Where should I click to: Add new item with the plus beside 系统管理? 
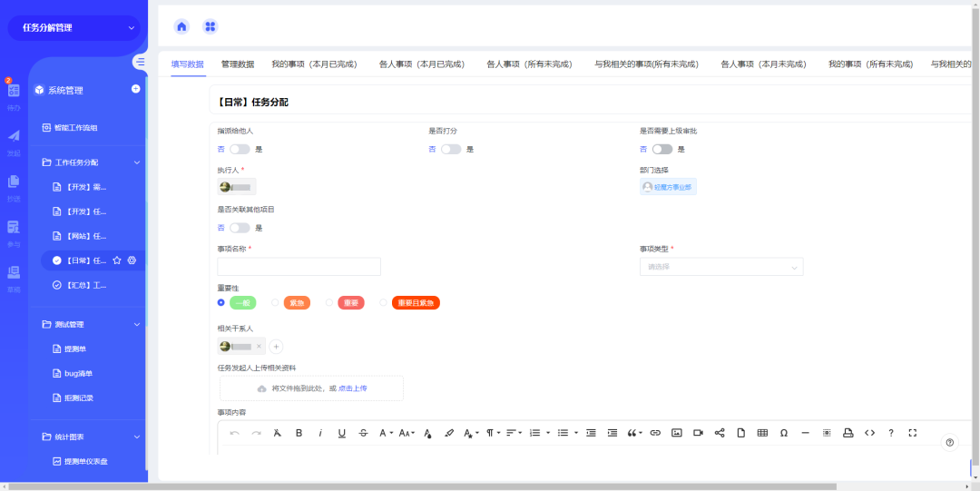(x=135, y=89)
